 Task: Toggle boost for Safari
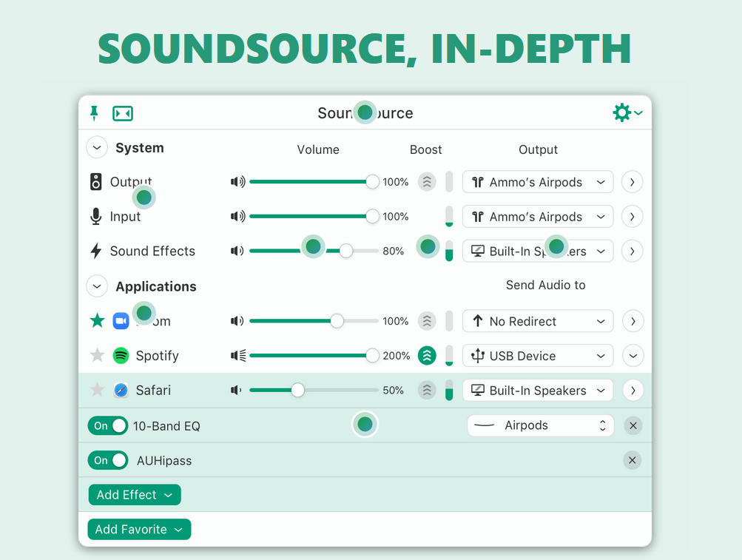[427, 390]
